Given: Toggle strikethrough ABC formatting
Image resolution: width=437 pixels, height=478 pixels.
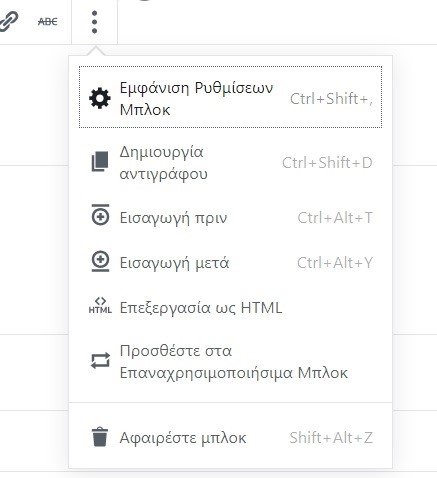Looking at the screenshot, I should [x=48, y=22].
